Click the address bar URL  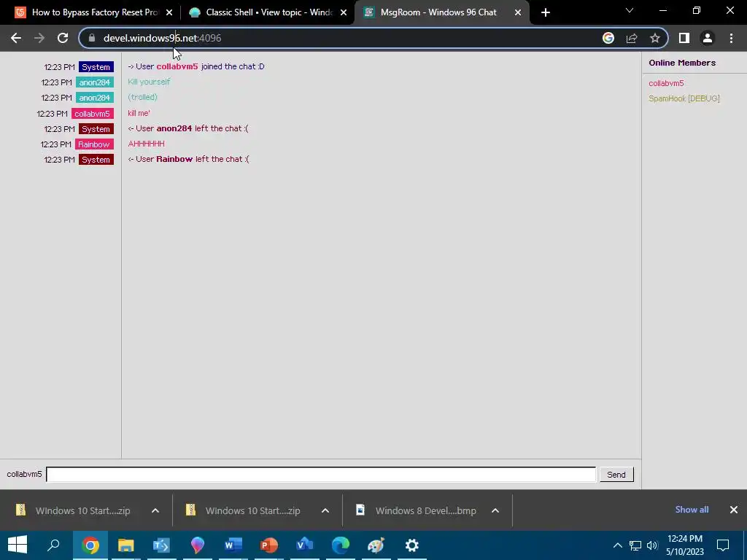(x=162, y=38)
